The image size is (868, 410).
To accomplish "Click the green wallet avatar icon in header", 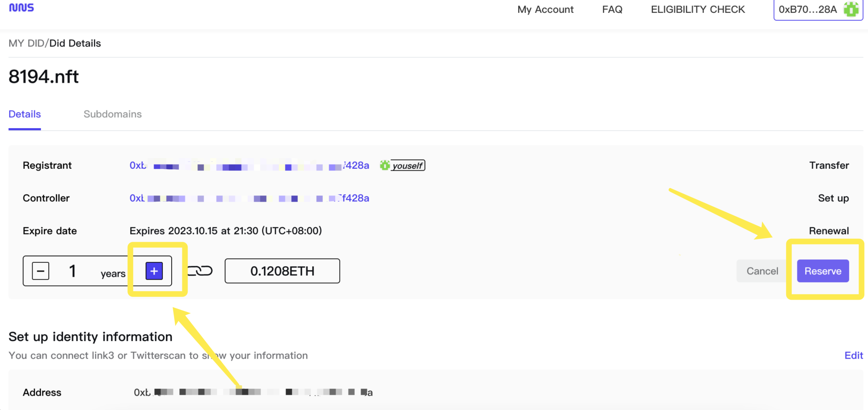I will click(851, 9).
